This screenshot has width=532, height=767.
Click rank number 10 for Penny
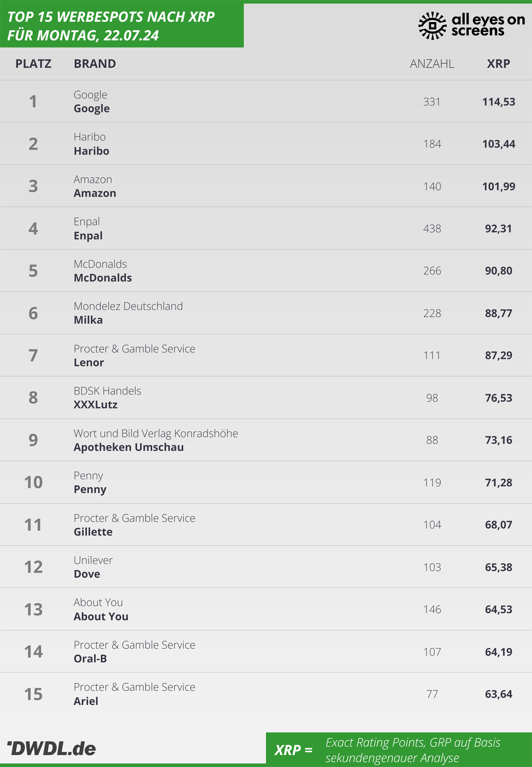pos(33,482)
